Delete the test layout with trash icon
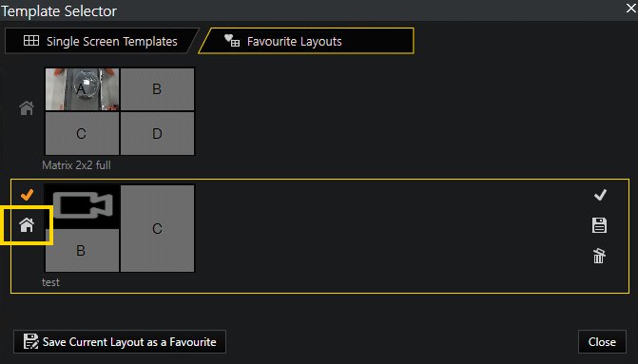Screen dimensions: 638x364 coord(599,256)
